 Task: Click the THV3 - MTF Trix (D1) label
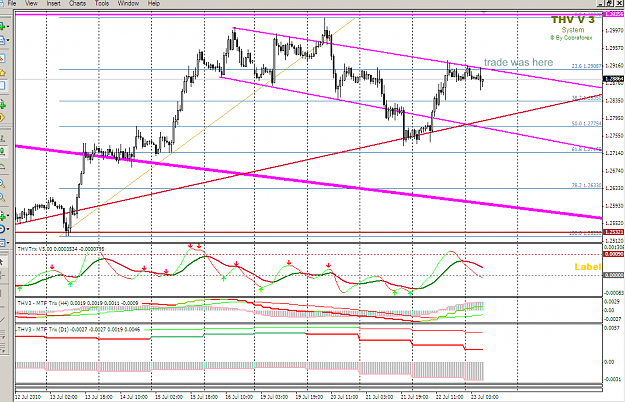click(x=79, y=329)
